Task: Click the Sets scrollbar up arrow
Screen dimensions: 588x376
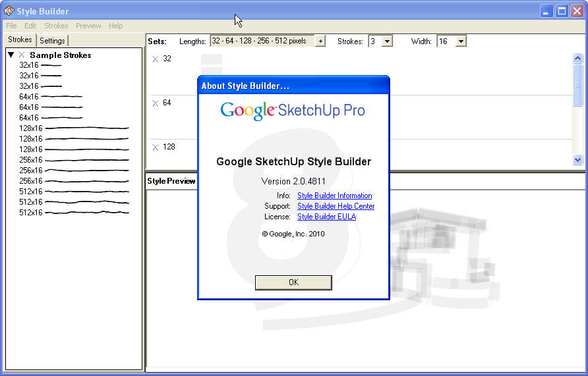Action: (x=577, y=58)
